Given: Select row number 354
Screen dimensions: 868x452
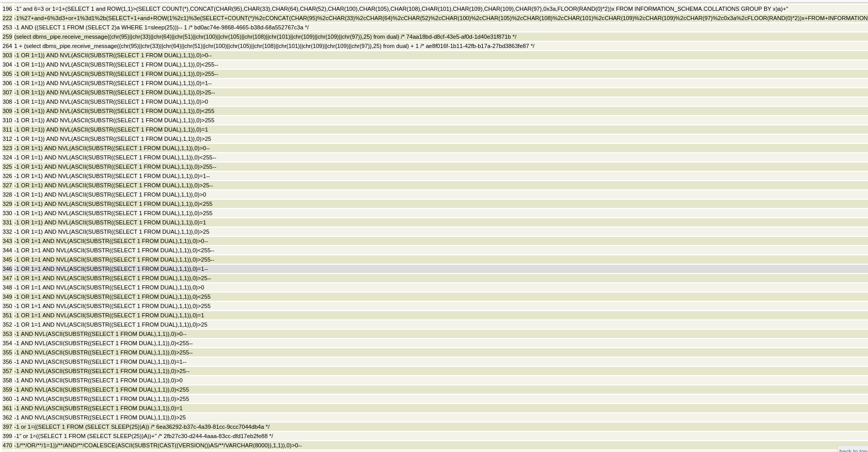Looking at the screenshot, I should click(x=7, y=343).
